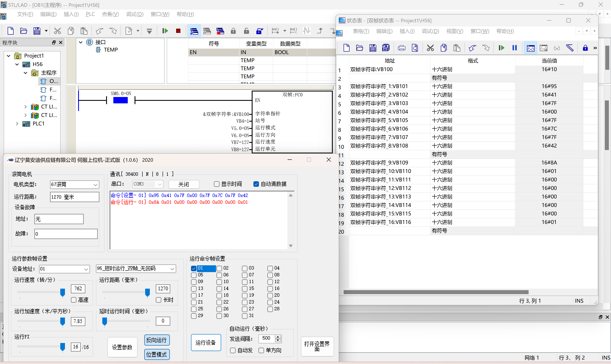Start PLC with green Run icon

coord(165,31)
